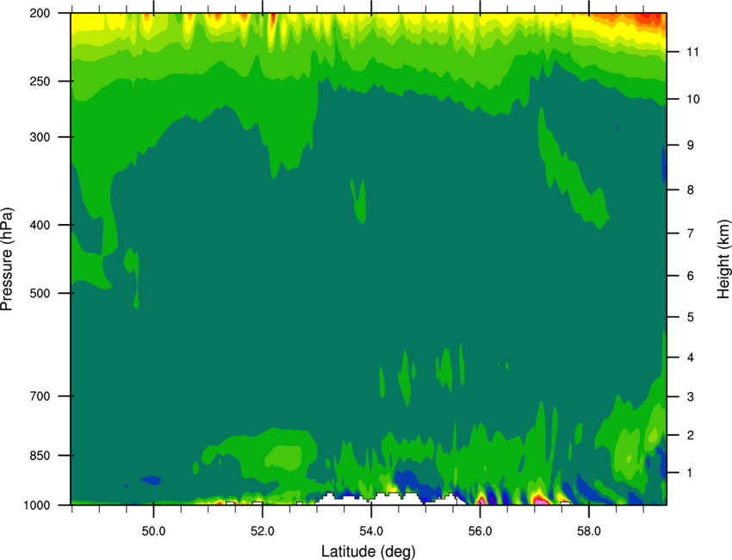Image resolution: width=732 pixels, height=560 pixels.
Task: Click the 300 pressure tick label
Action: (40, 137)
